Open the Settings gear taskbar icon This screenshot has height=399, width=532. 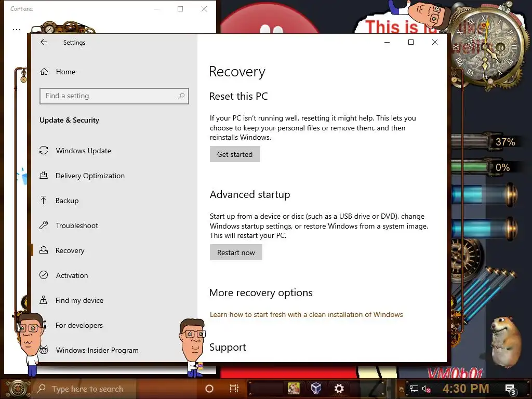point(339,389)
